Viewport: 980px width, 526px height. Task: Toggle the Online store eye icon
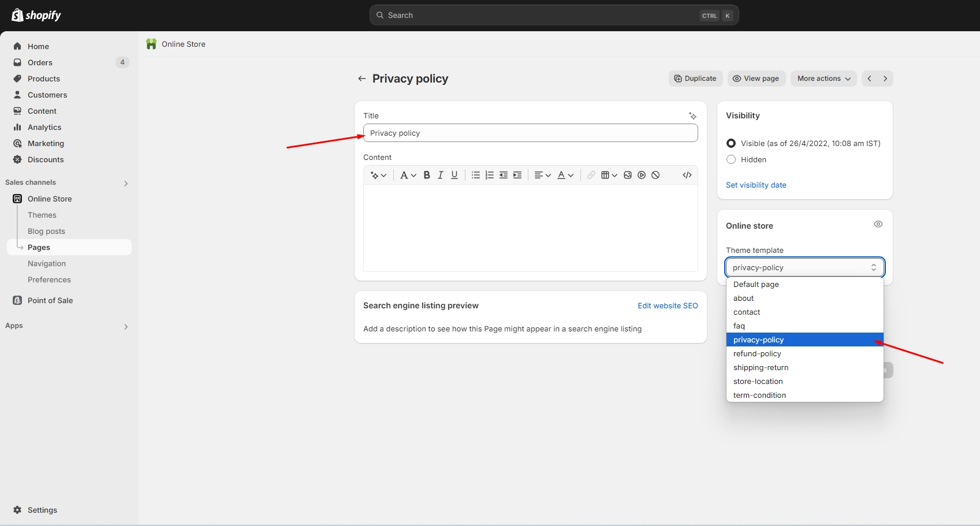878,224
